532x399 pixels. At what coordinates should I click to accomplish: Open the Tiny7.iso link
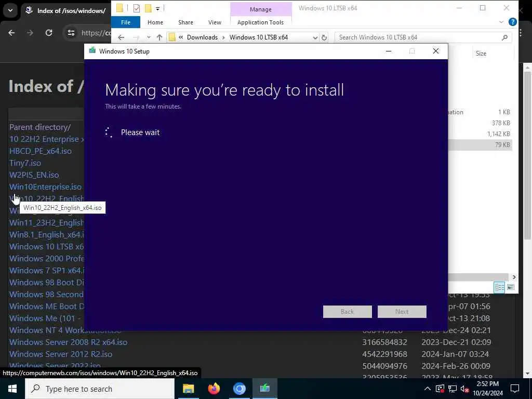point(25,163)
